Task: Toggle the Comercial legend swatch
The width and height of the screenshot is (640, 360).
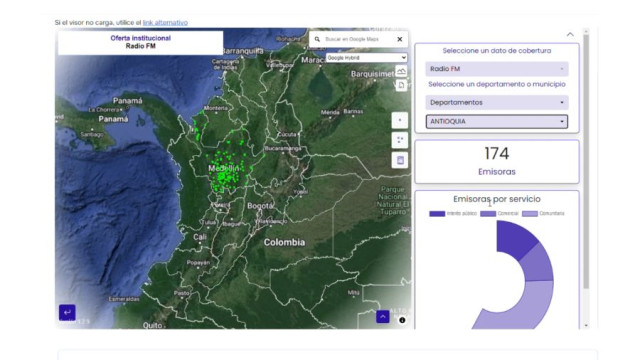Action: point(488,213)
